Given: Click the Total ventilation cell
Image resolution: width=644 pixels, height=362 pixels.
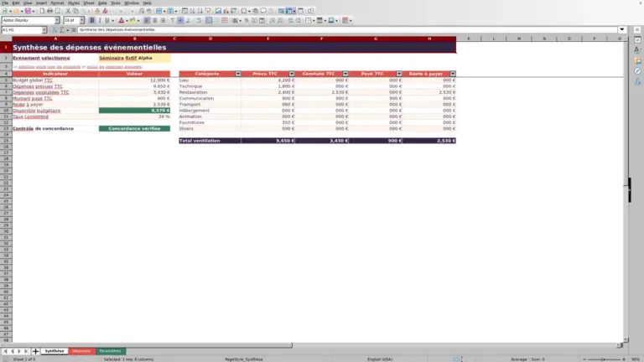Looking at the screenshot, I should (210, 141).
